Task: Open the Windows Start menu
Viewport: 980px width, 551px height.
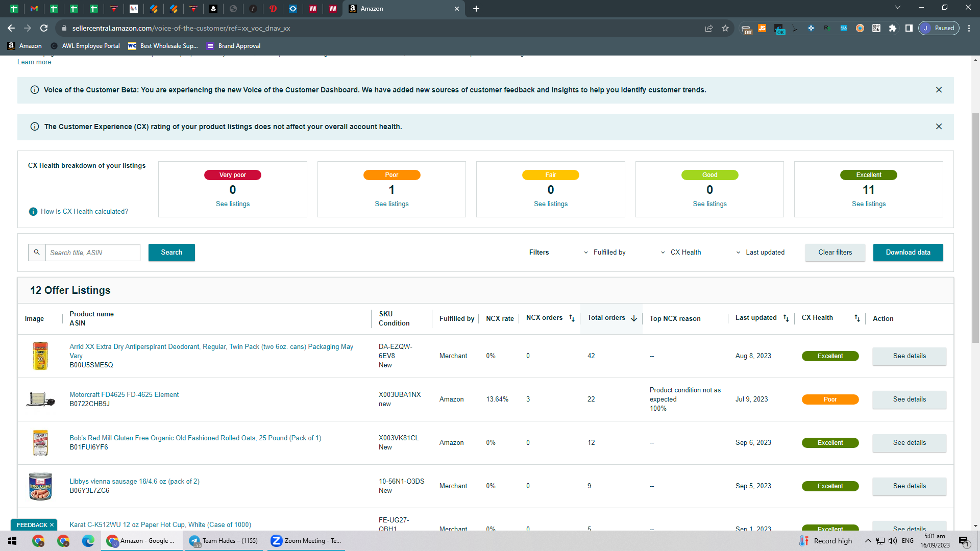Action: click(12, 541)
